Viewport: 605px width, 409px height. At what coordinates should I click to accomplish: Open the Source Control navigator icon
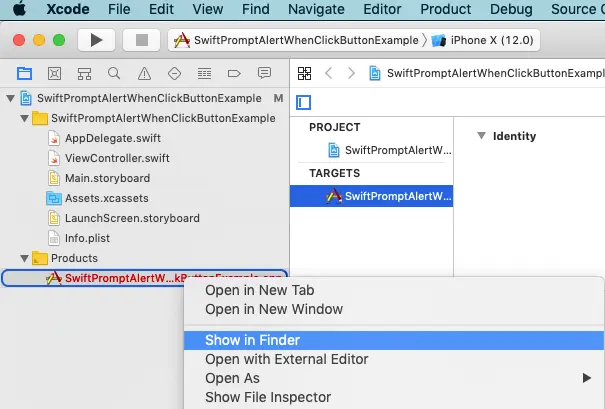54,73
